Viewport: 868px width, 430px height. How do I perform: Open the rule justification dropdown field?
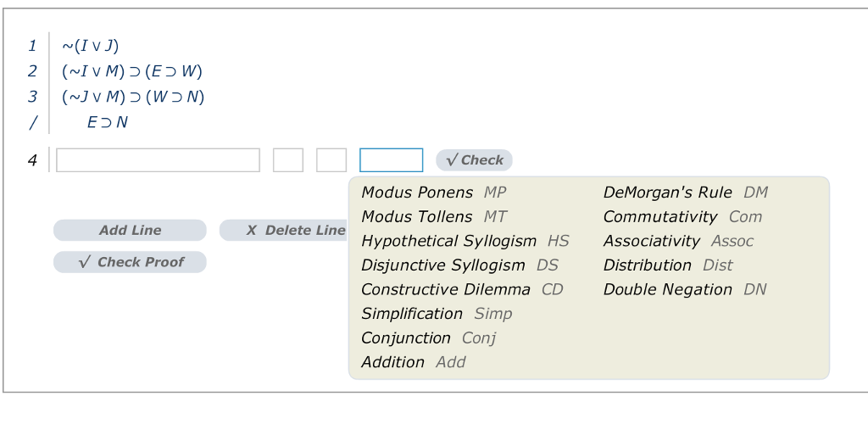(x=391, y=160)
